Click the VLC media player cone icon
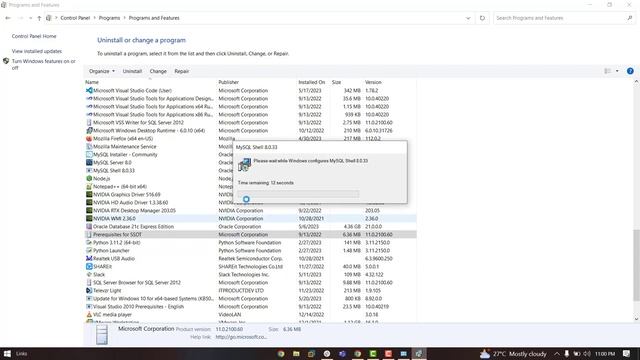640x360 pixels. tap(89, 315)
